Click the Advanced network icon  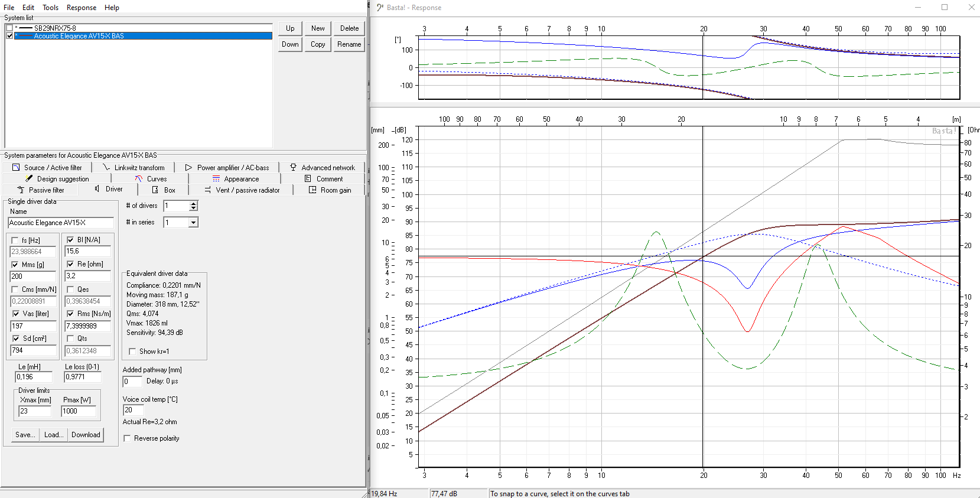293,168
